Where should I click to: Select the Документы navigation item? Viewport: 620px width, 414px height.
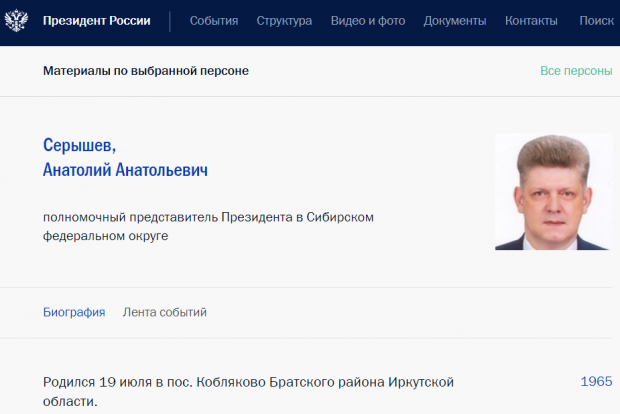point(455,21)
